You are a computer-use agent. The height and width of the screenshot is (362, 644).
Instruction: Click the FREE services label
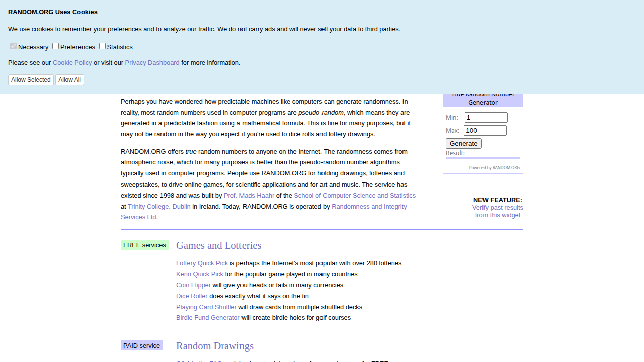point(144,245)
